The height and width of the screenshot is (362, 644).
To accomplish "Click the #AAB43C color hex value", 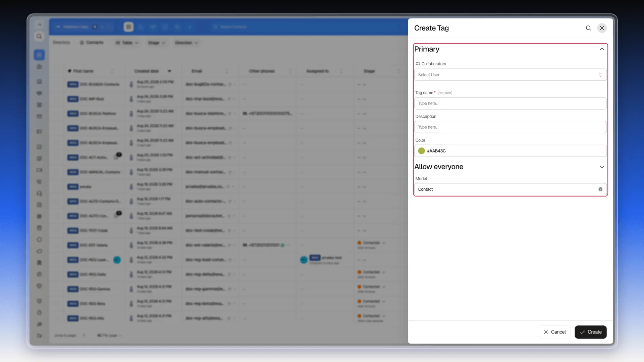I will click(436, 151).
